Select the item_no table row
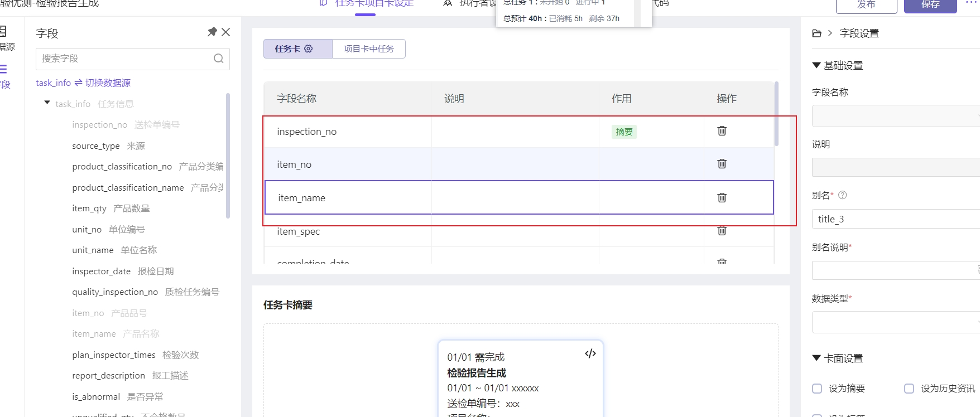This screenshot has height=417, width=980. 519,164
